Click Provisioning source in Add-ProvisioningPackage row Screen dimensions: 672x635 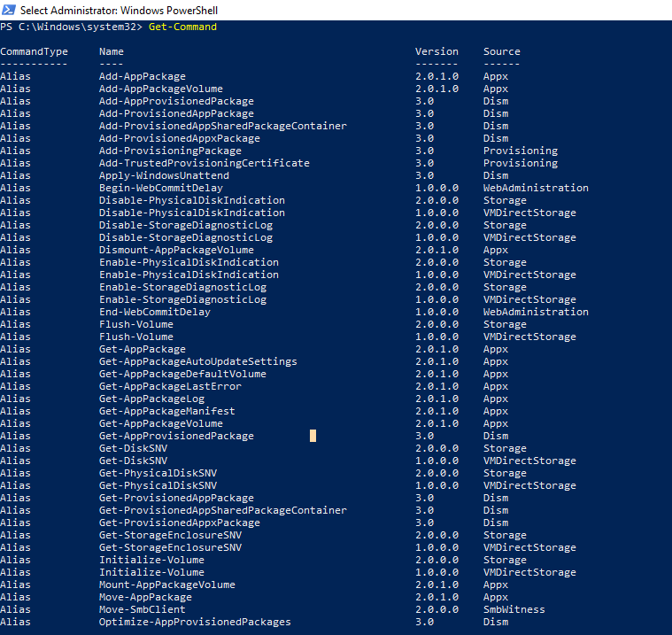(x=521, y=151)
